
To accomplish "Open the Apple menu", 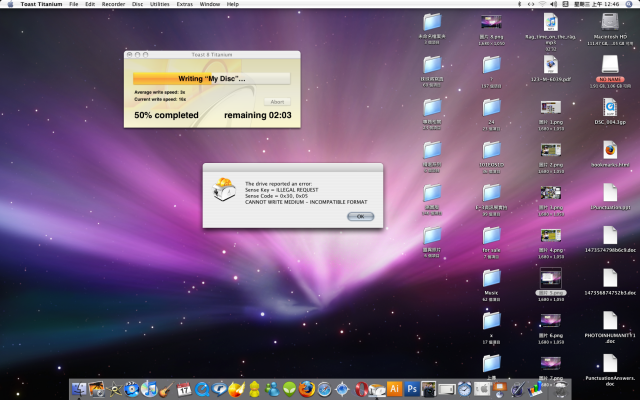I will click(10, 4).
